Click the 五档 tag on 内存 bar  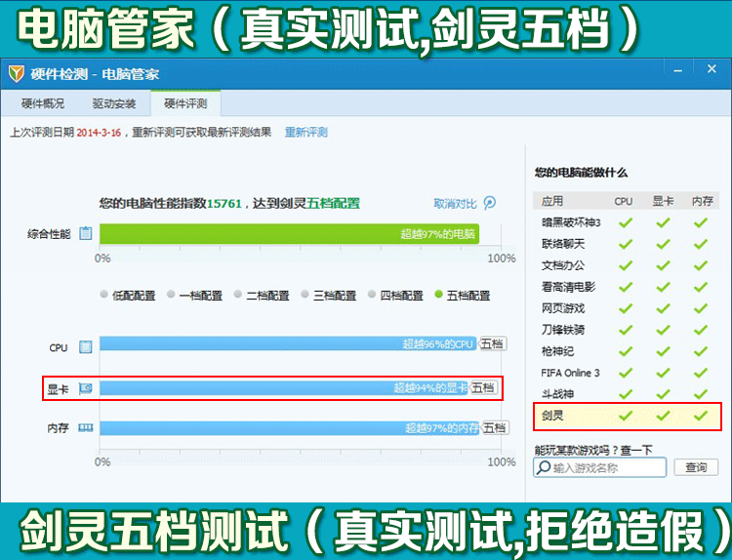tap(495, 428)
